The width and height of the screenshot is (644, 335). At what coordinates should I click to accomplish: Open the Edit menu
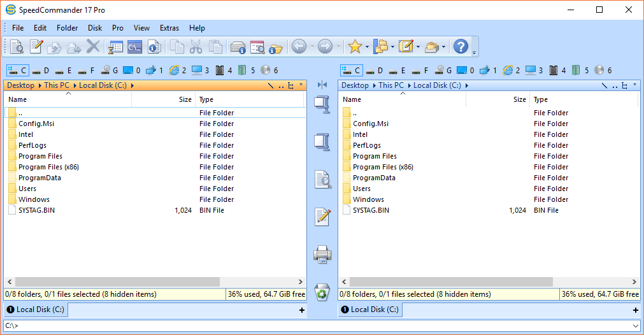tap(40, 28)
